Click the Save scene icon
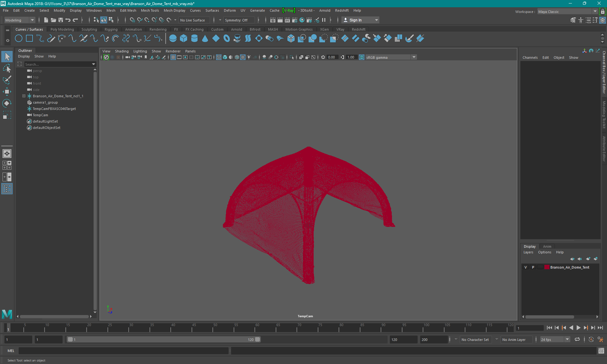Image resolution: width=607 pixels, height=364 pixels. (x=61, y=20)
